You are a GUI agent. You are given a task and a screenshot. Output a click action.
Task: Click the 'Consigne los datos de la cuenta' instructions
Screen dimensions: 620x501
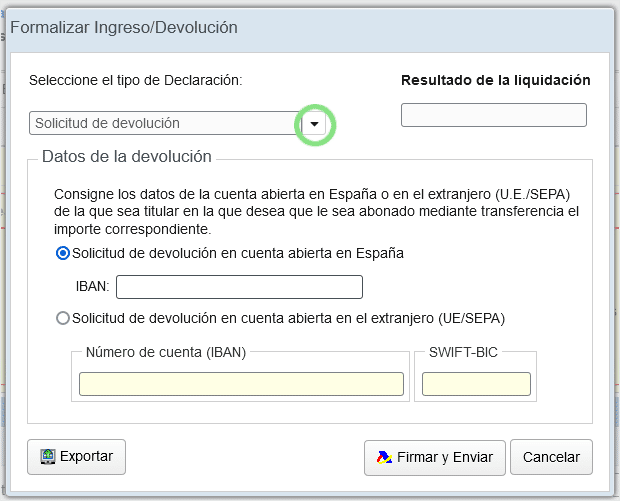pos(316,212)
